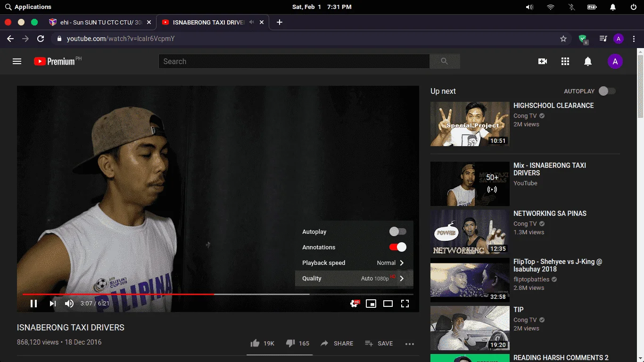Expand the Quality submenu arrow
The height and width of the screenshot is (362, 644).
pyautogui.click(x=402, y=279)
